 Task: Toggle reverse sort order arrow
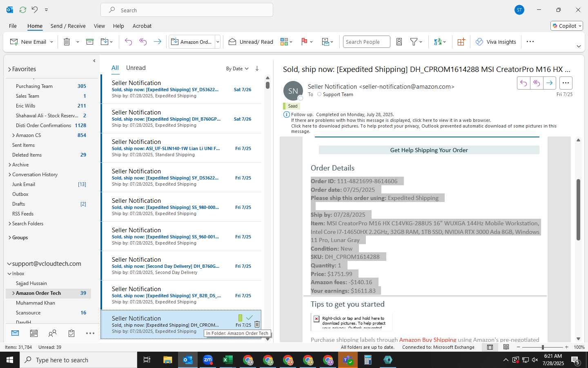pyautogui.click(x=257, y=68)
